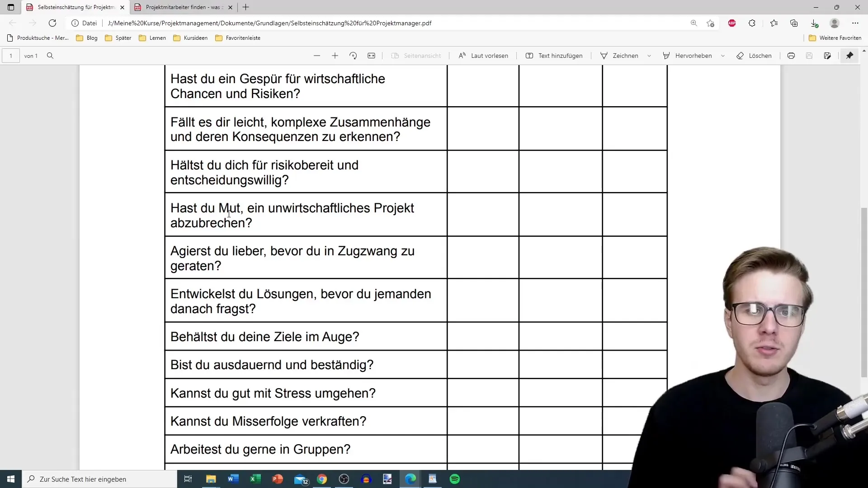Click the zoom magnifier in address bar
868x488 pixels.
tap(693, 23)
